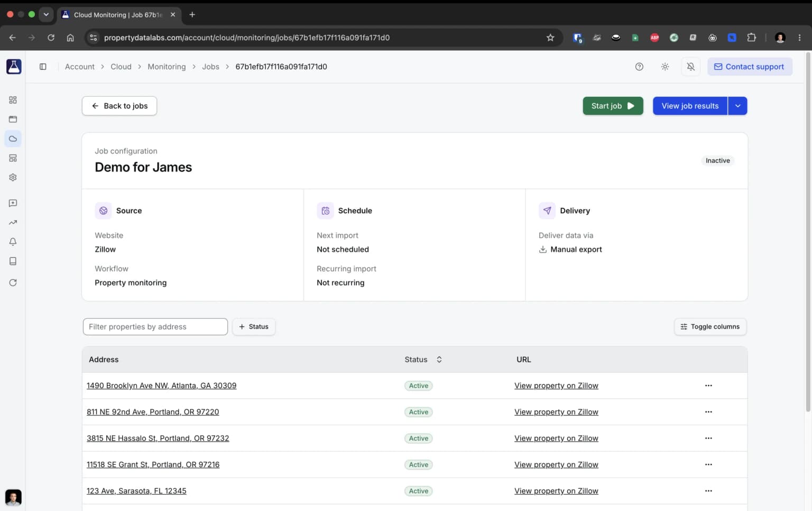Click the Start job button
The image size is (812, 511).
click(x=613, y=106)
